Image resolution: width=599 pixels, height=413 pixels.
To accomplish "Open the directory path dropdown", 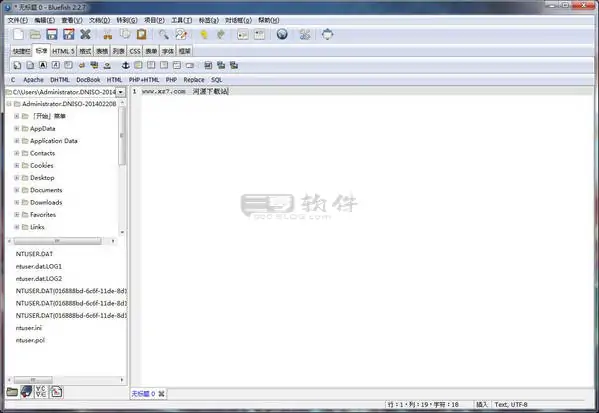I will (x=121, y=92).
